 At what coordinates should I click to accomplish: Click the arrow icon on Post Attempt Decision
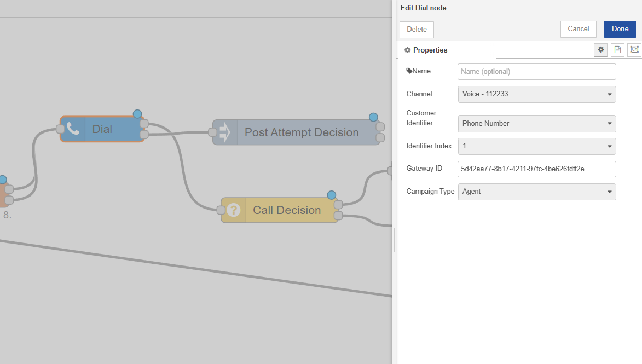point(225,132)
